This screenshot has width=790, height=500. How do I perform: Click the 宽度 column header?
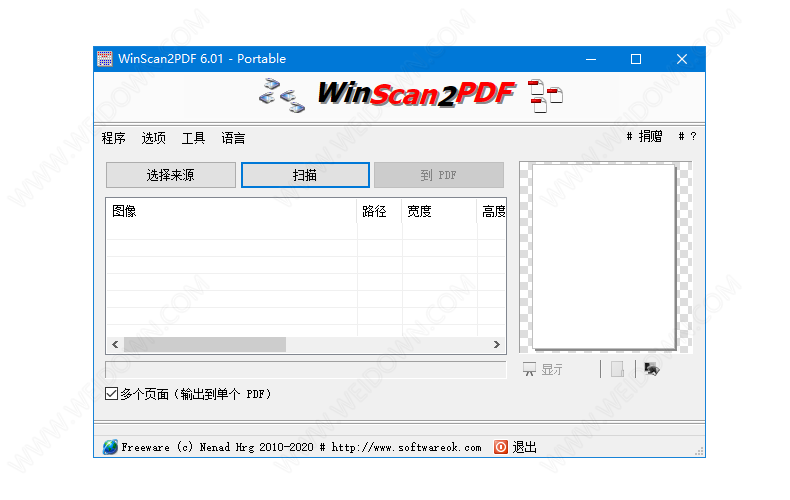[x=439, y=211]
